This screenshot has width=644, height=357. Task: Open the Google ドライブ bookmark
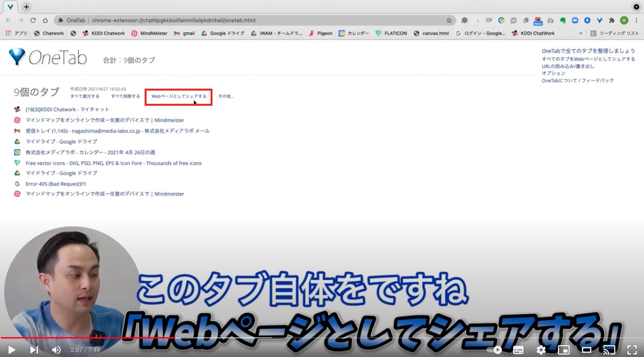pos(223,33)
